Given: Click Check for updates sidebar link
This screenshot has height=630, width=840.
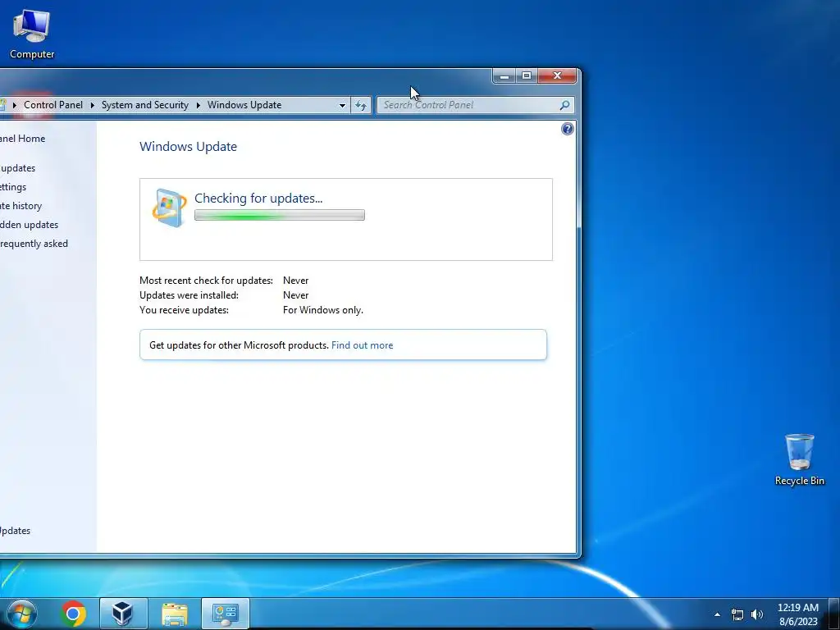Looking at the screenshot, I should point(18,168).
